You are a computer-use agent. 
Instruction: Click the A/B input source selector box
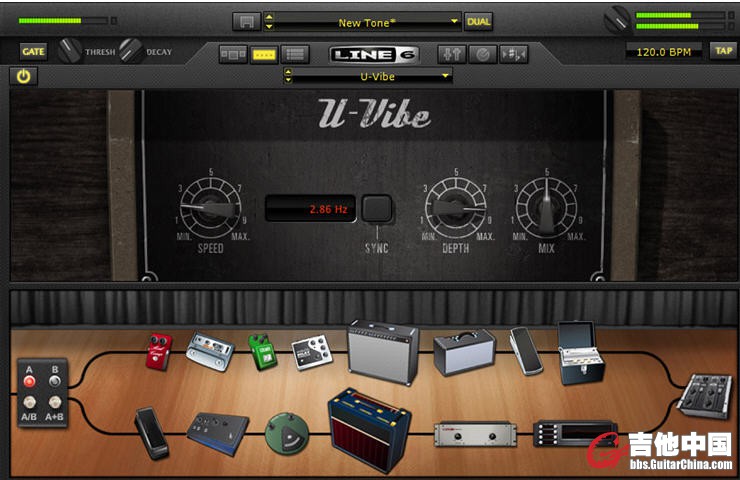pos(42,393)
